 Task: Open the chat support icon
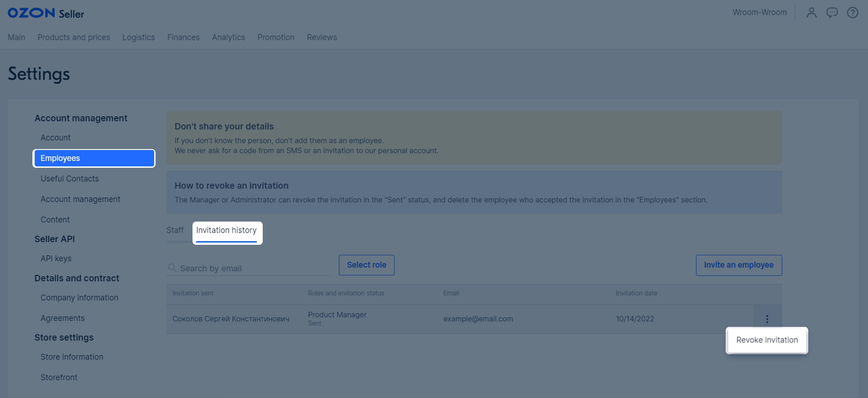point(832,13)
